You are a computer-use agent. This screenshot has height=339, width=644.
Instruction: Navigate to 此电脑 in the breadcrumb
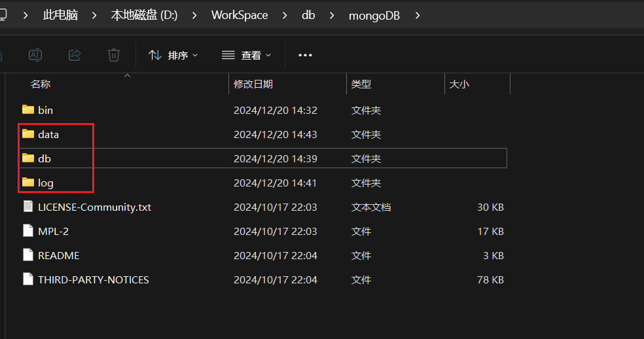click(x=60, y=15)
